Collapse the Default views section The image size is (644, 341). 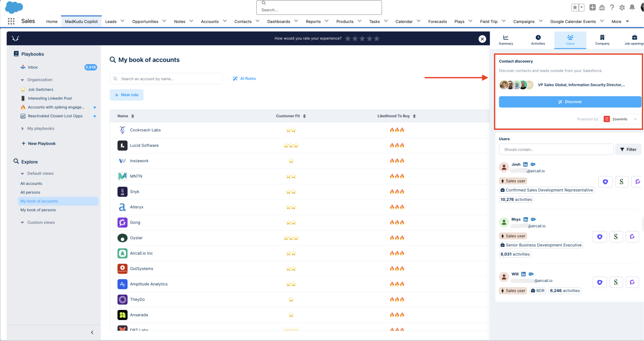tap(22, 174)
